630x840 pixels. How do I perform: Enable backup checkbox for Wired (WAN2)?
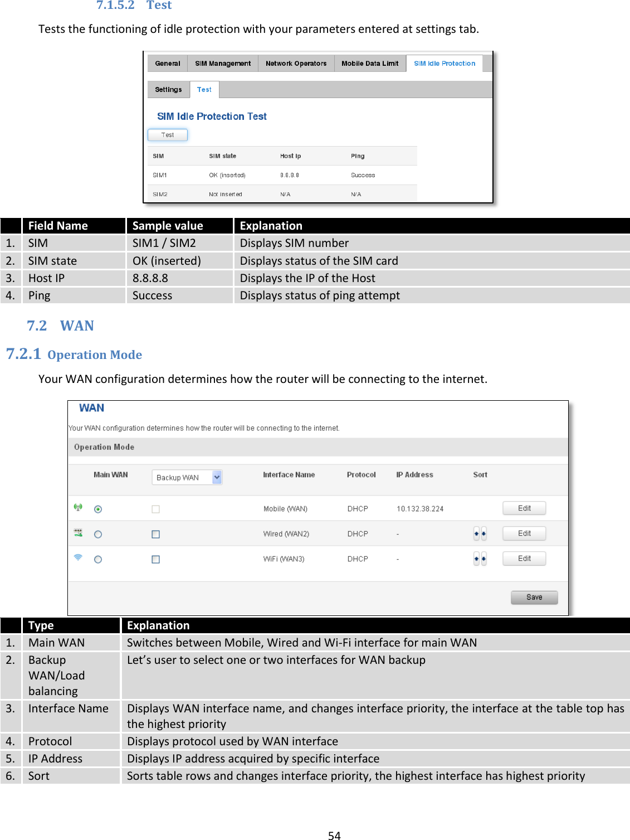(155, 533)
